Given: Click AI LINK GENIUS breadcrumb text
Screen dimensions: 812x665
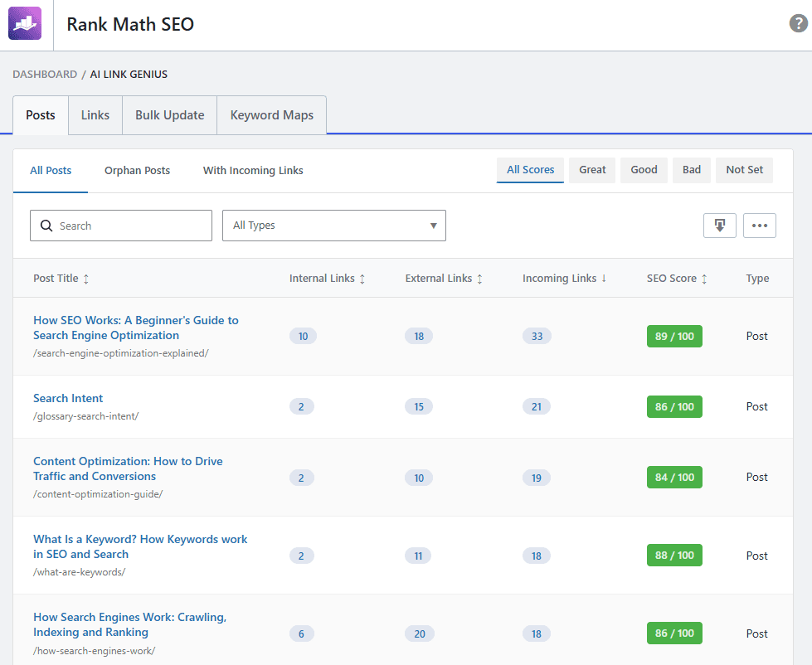Looking at the screenshot, I should [x=129, y=74].
